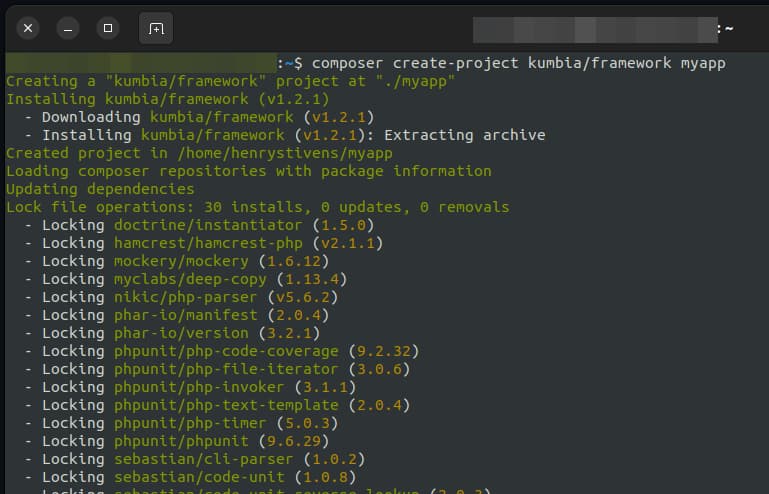
Task: Close the terminal window
Action: coord(28,29)
